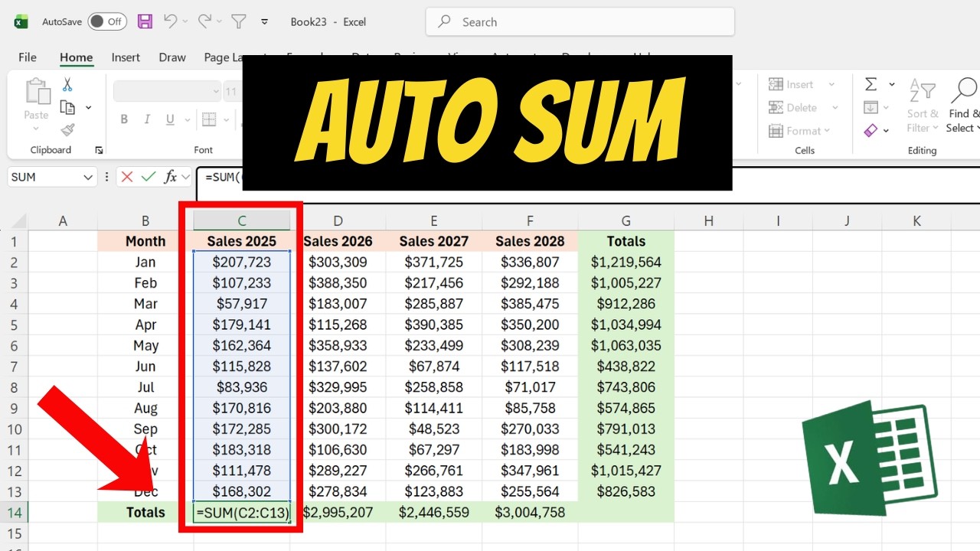Open the font name combo box

pos(168,92)
